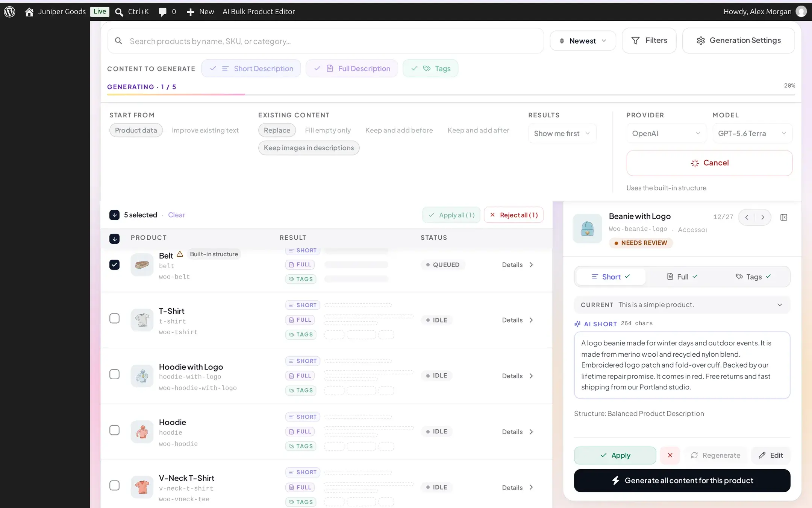Screen dimensions: 812x508
Task: Open AI Bulk Product Editor menu item
Action: (259, 12)
